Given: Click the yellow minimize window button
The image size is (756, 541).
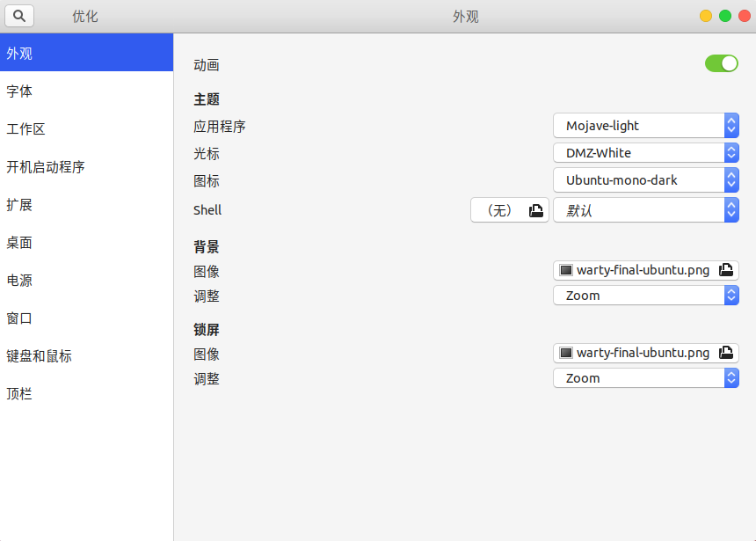Looking at the screenshot, I should point(706,16).
